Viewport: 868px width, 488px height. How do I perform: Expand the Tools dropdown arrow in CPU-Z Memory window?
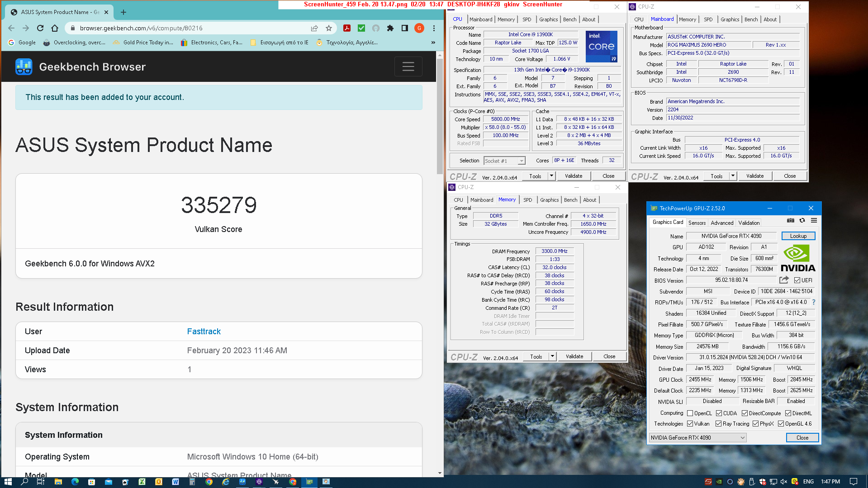click(552, 356)
